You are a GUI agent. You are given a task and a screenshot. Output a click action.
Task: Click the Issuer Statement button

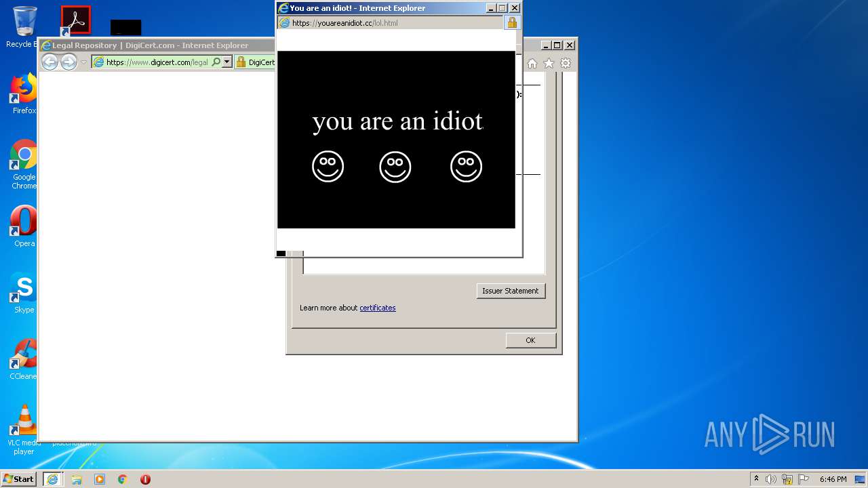click(x=511, y=291)
